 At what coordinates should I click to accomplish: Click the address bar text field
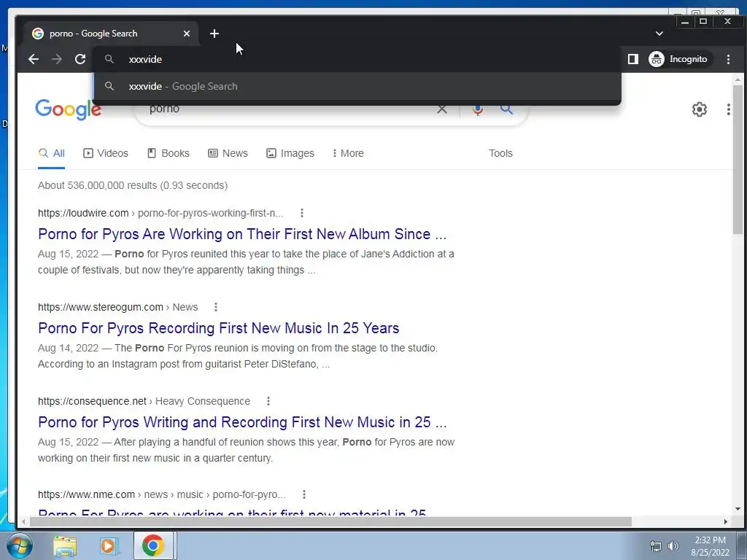[x=357, y=59]
